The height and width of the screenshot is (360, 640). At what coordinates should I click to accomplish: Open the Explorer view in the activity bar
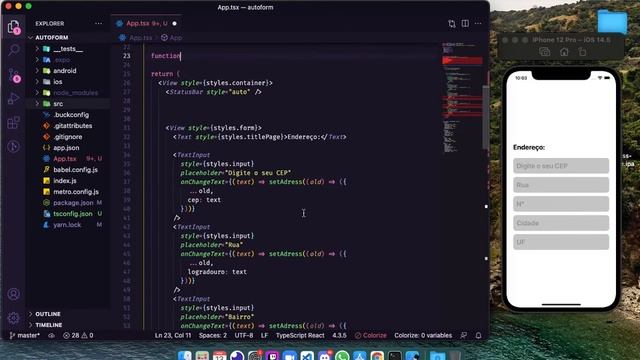point(13,27)
